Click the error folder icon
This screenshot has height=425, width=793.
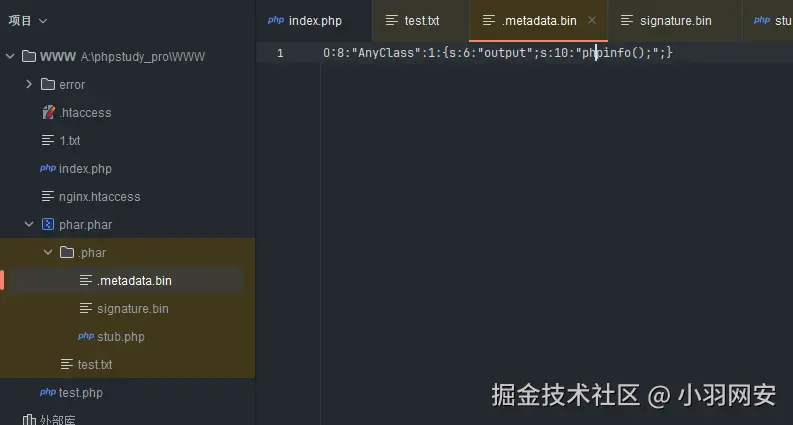point(48,84)
